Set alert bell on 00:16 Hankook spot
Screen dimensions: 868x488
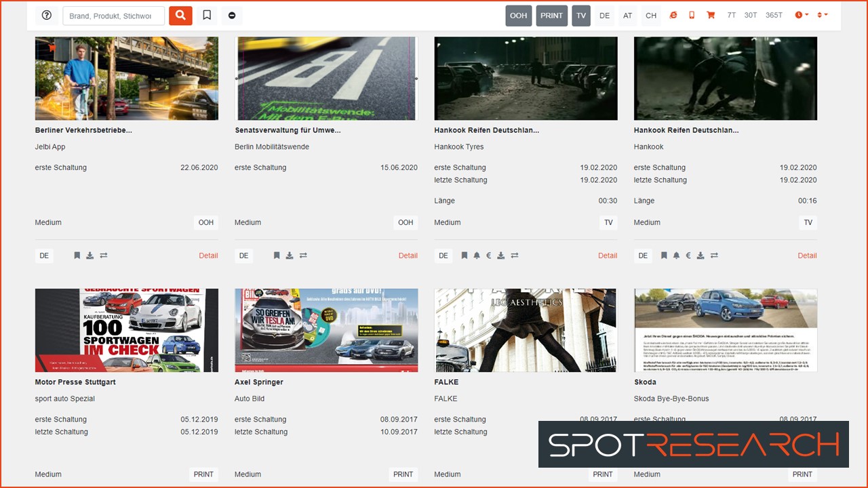click(676, 256)
